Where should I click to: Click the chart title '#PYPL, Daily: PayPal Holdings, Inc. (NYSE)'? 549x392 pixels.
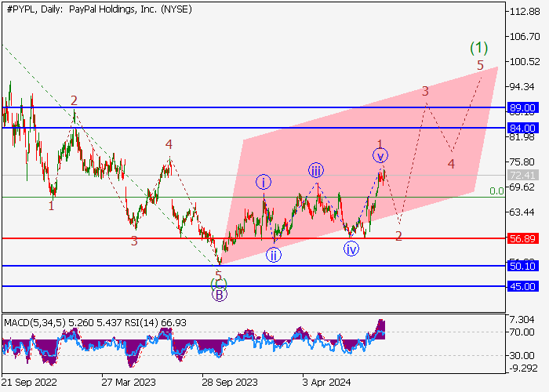pyautogui.click(x=99, y=9)
